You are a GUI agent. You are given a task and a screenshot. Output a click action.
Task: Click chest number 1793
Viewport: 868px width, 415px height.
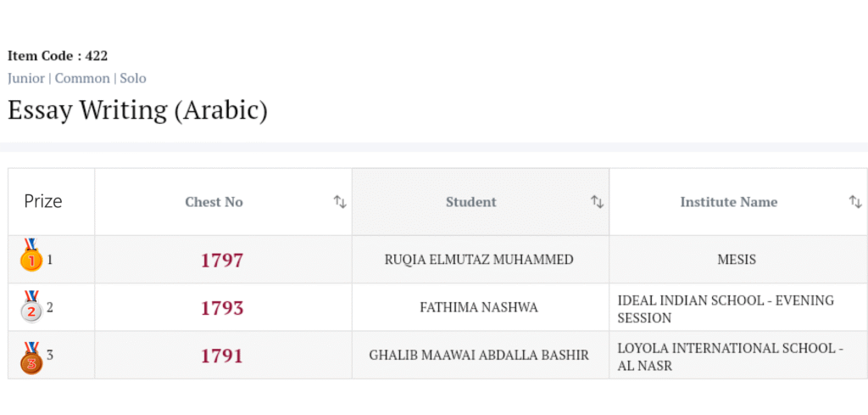[222, 308]
